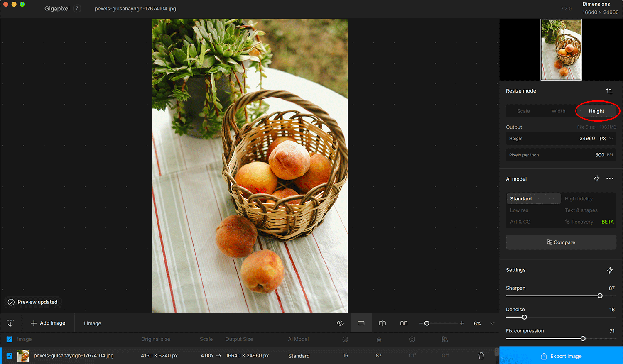Open more AI model options via ellipsis icon
This screenshot has height=364, width=623.
click(610, 178)
